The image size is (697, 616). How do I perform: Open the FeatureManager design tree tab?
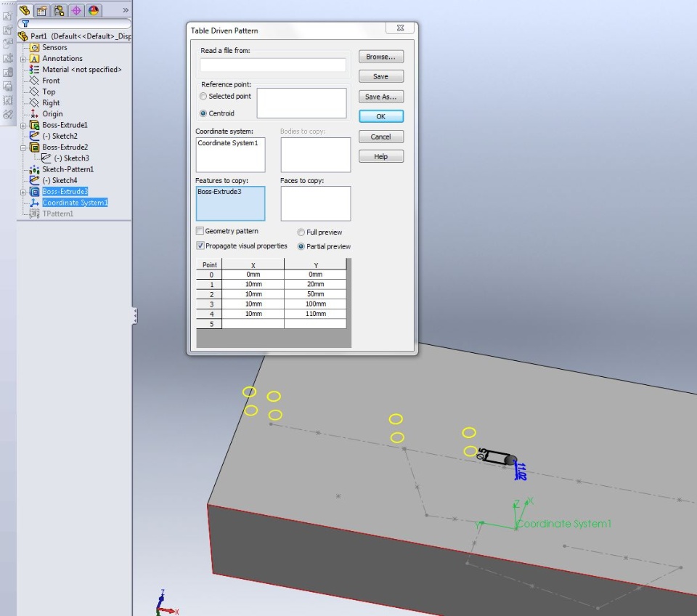(25, 10)
